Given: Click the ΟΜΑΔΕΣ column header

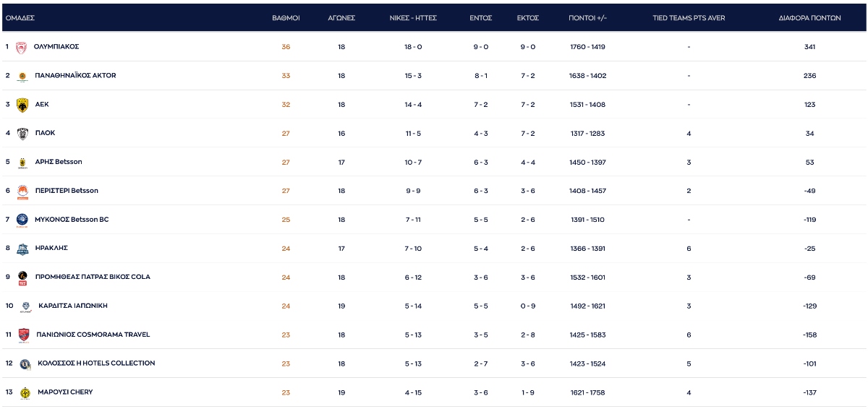Looking at the screenshot, I should (20, 18).
